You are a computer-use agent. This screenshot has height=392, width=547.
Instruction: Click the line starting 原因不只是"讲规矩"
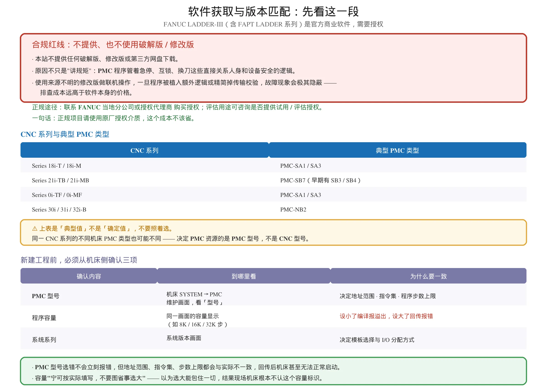(165, 71)
